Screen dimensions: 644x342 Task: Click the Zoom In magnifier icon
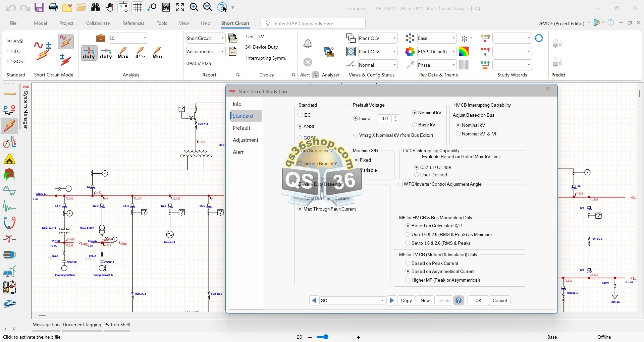[194, 7]
